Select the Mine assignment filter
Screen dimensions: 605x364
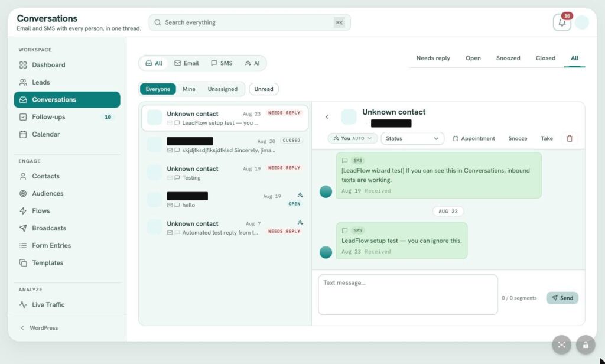188,89
